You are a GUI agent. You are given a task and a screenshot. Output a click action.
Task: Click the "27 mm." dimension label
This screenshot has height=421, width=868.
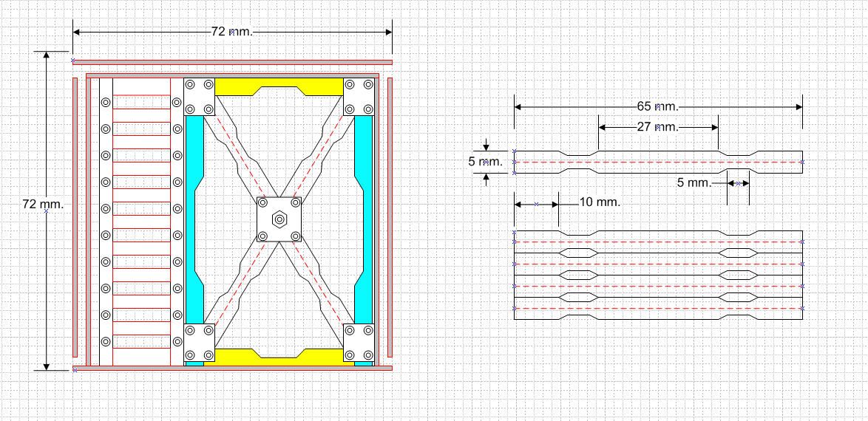tap(657, 127)
